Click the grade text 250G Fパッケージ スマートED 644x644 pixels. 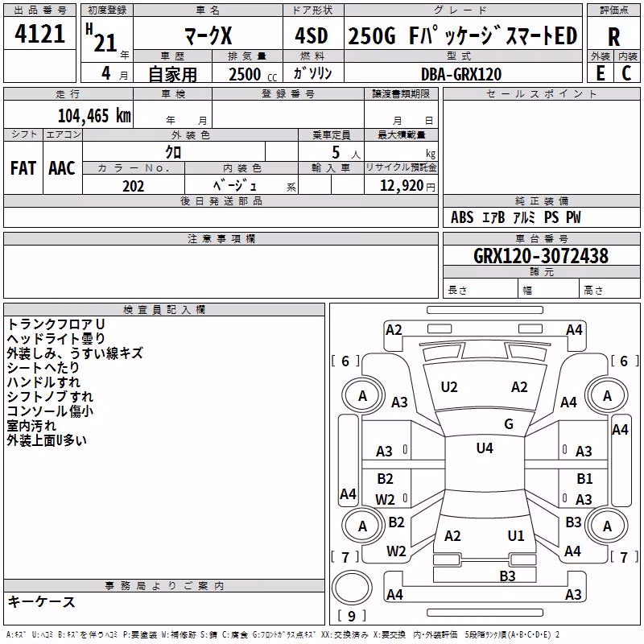pos(463,35)
